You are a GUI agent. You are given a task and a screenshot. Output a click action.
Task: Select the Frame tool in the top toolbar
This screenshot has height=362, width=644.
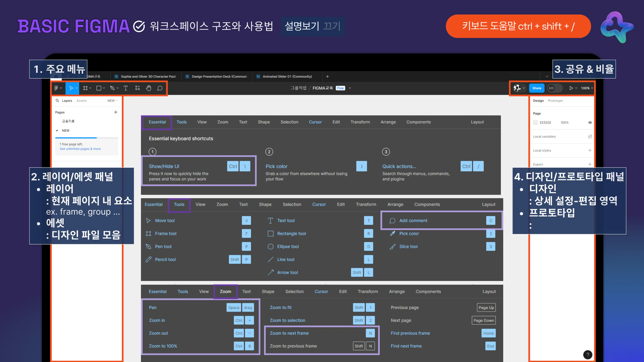[x=85, y=88]
